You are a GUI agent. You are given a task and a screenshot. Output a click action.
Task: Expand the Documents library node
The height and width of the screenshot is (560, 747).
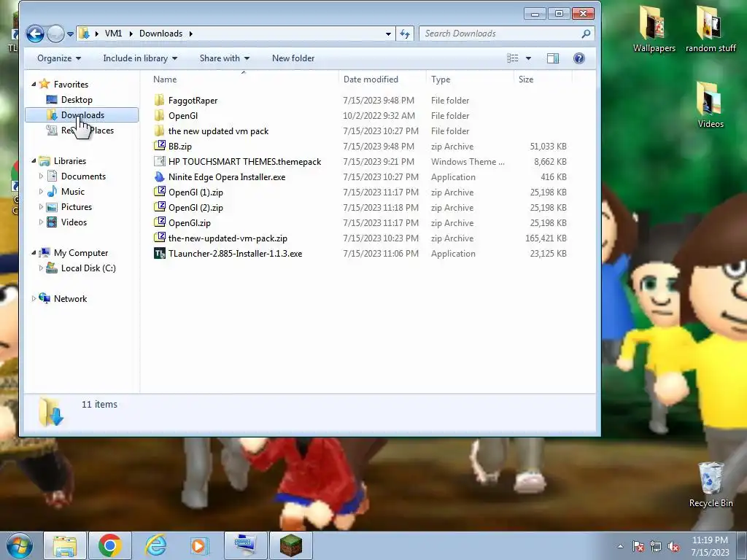click(41, 176)
